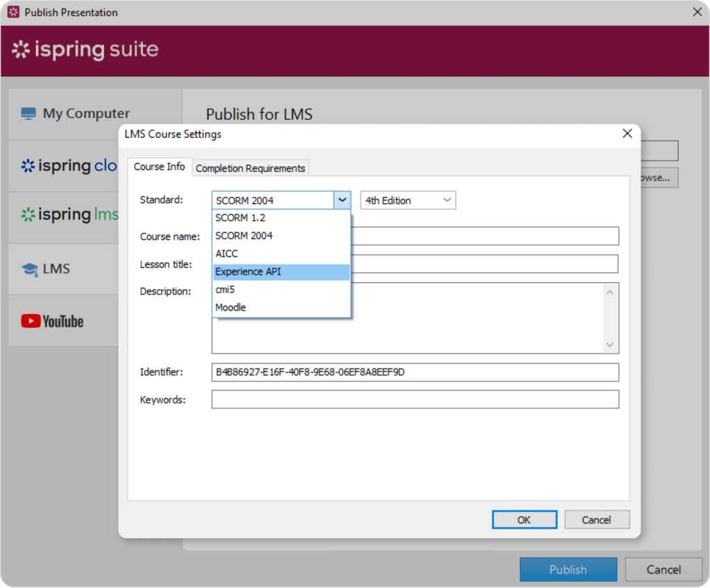
Task: Click the iSpring Suite logo in header
Action: [85, 49]
